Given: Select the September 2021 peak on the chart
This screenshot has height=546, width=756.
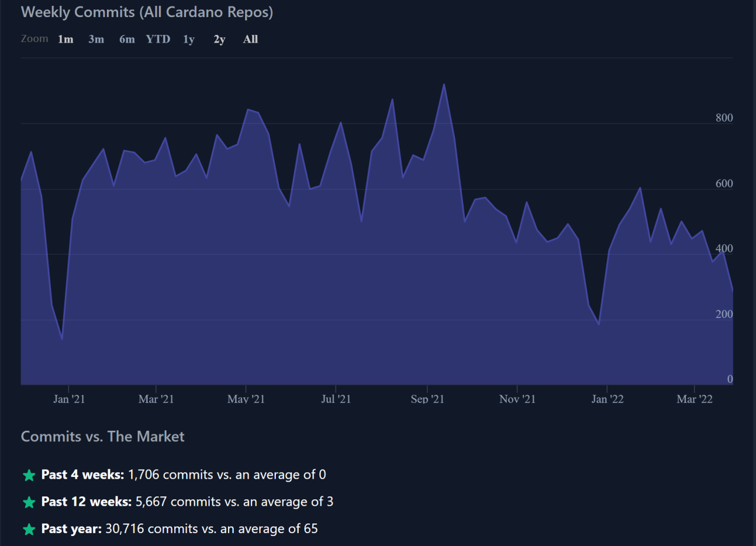Looking at the screenshot, I should click(444, 86).
